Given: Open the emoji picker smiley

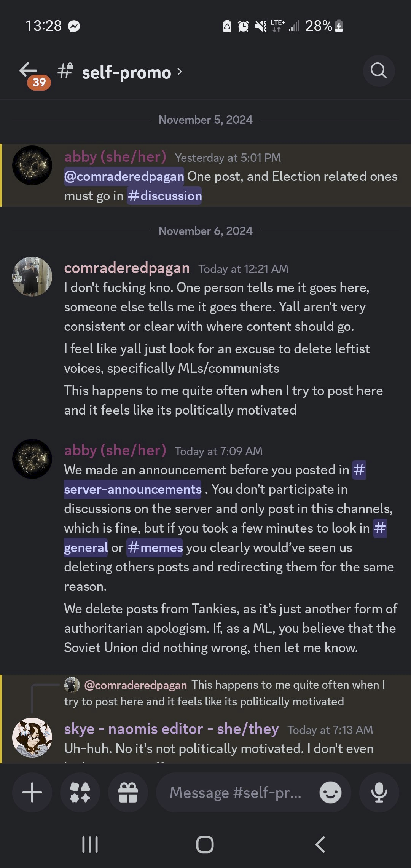Looking at the screenshot, I should [330, 793].
